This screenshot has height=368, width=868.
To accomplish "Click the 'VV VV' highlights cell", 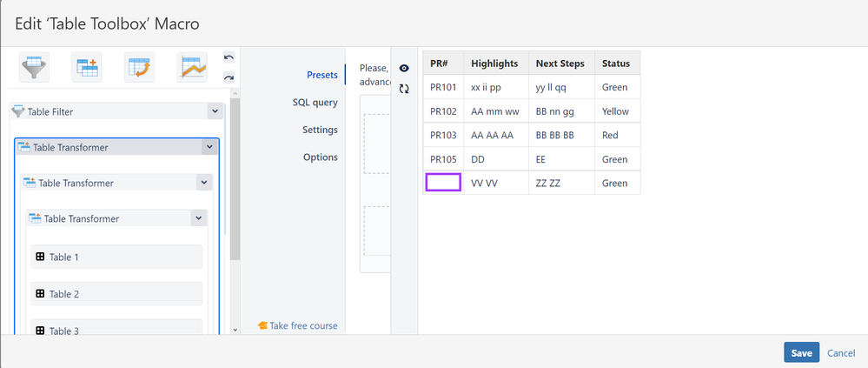I will tap(496, 183).
